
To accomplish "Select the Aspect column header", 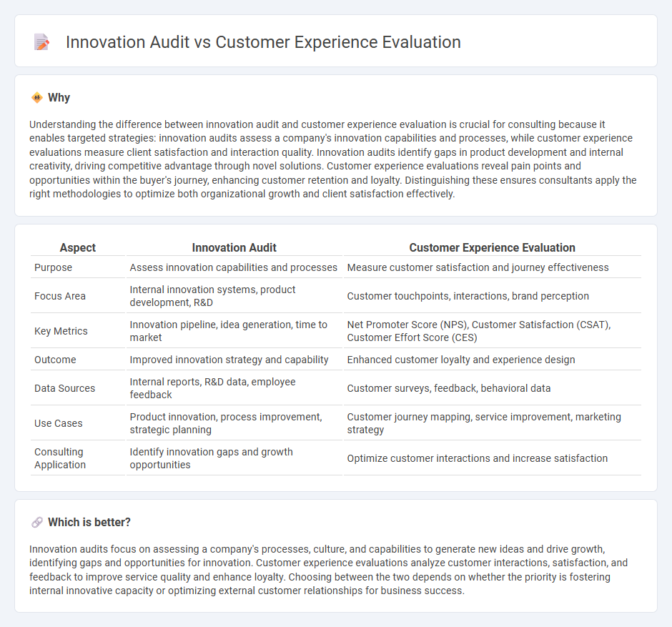I will pos(78,247).
